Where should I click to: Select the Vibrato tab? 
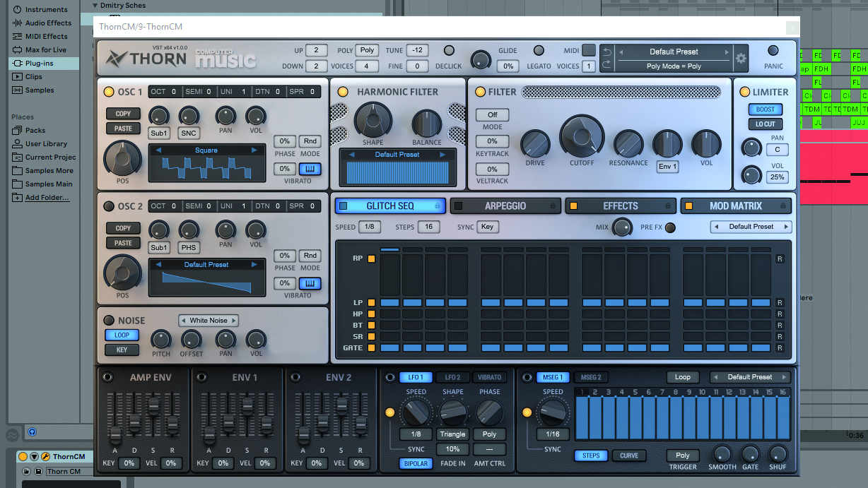coord(489,377)
